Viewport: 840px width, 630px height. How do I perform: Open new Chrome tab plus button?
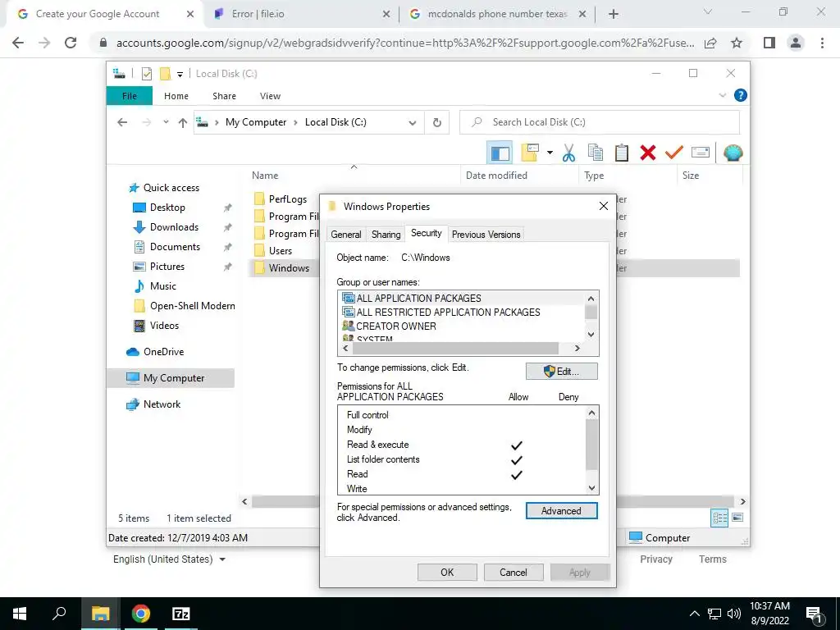point(614,14)
